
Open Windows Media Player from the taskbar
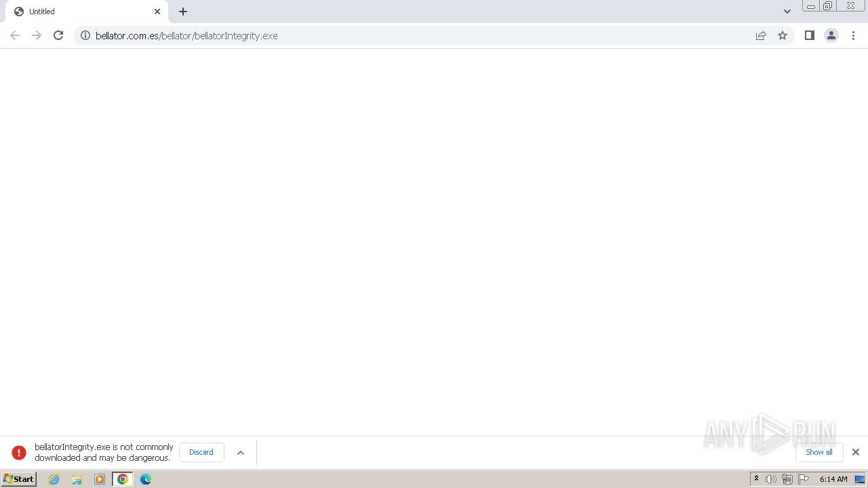[x=100, y=479]
